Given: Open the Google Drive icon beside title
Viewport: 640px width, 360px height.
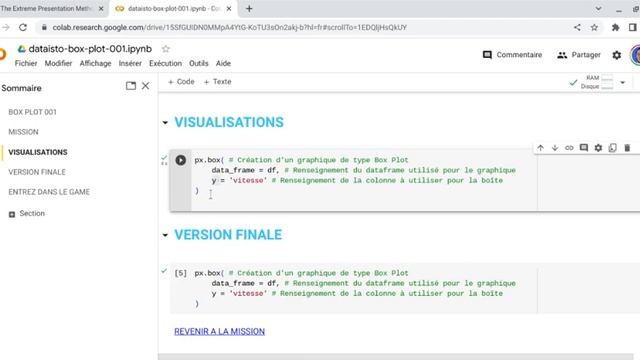Looking at the screenshot, I should 22,49.
